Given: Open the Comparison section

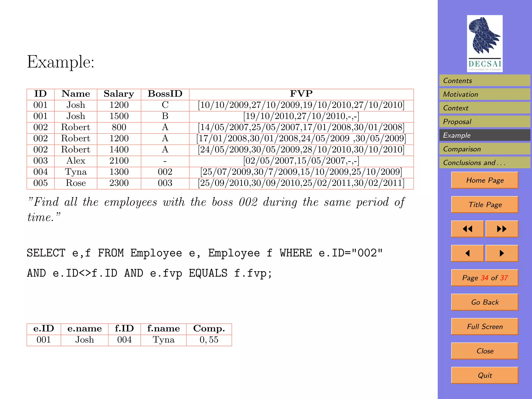Looking at the screenshot, I should [485, 149].
